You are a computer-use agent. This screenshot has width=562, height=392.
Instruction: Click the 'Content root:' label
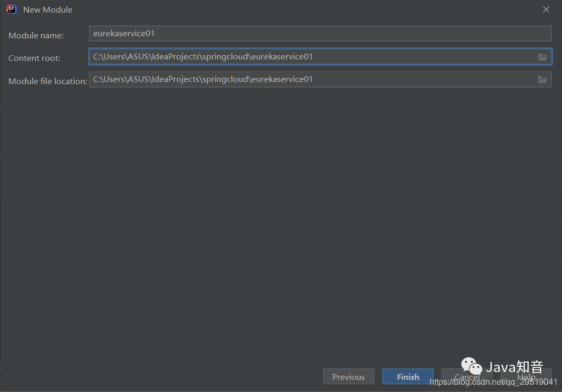34,58
